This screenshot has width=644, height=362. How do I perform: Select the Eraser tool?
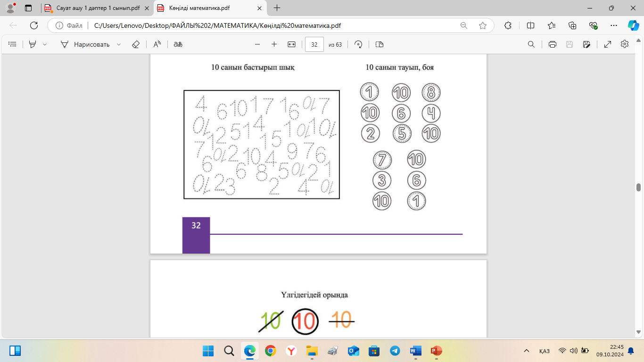pos(136,44)
